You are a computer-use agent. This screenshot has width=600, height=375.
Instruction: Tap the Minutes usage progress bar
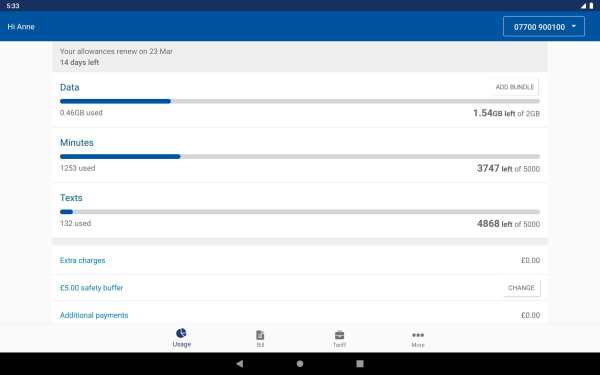(300, 157)
